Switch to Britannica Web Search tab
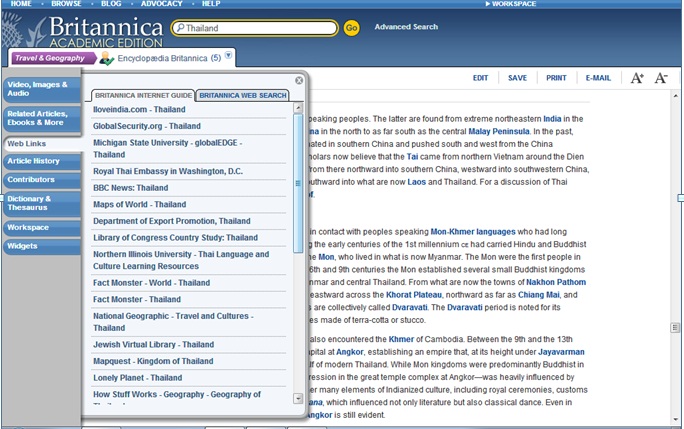Image resolution: width=684 pixels, height=429 pixels. pos(243,95)
